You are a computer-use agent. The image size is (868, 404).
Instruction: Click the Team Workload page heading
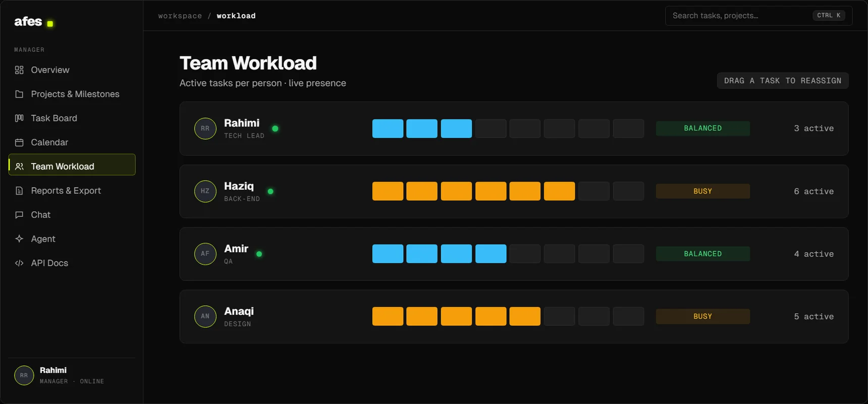(248, 63)
